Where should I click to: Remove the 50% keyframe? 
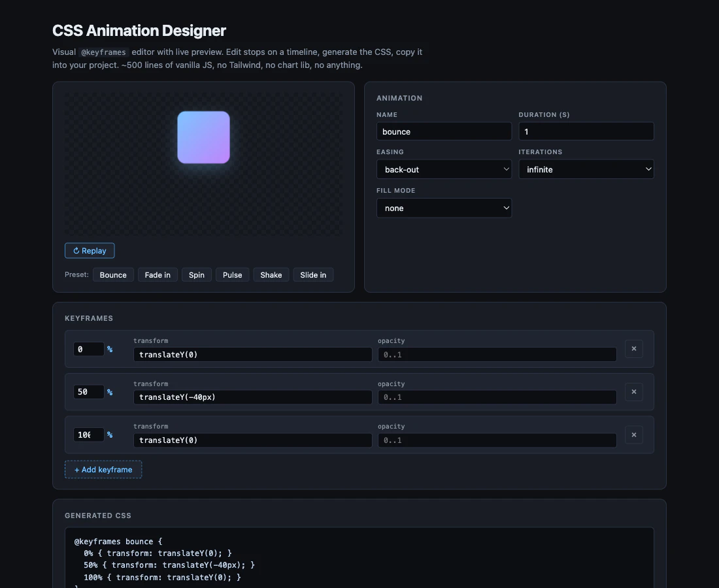634,392
